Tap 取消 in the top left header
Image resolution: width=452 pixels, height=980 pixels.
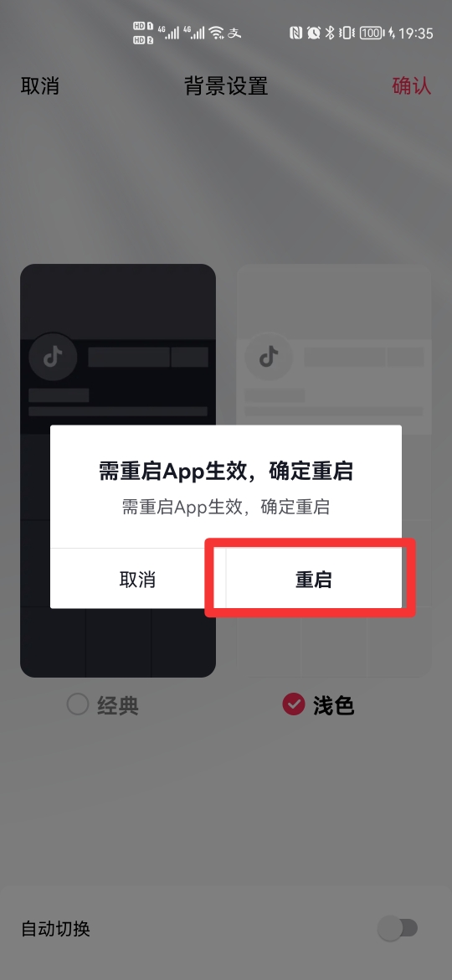[40, 85]
